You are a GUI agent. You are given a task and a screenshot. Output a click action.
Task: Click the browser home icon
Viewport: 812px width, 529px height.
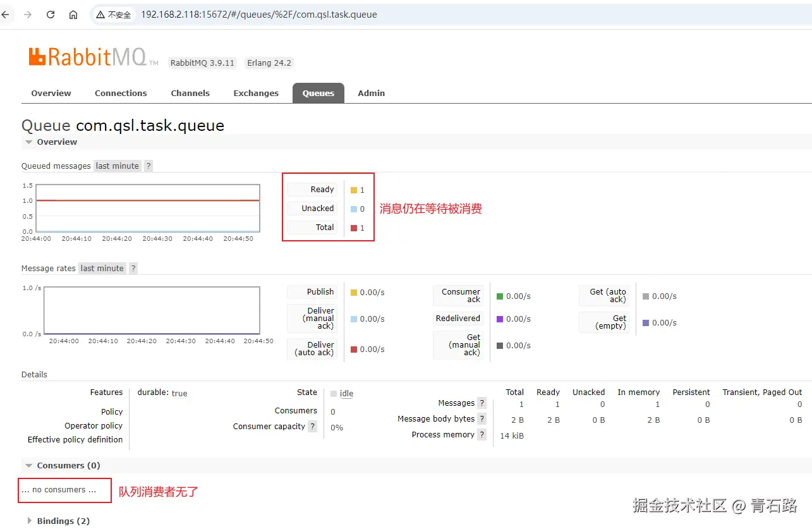(x=73, y=14)
